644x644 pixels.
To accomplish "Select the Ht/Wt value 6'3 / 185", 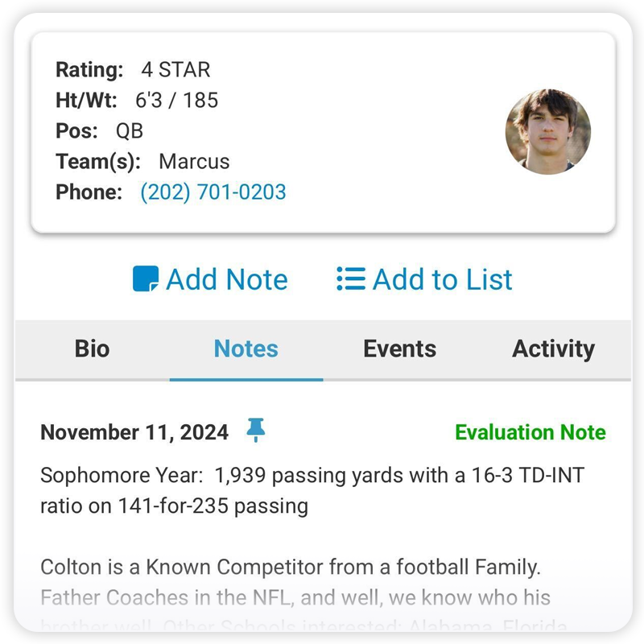I will 176,101.
